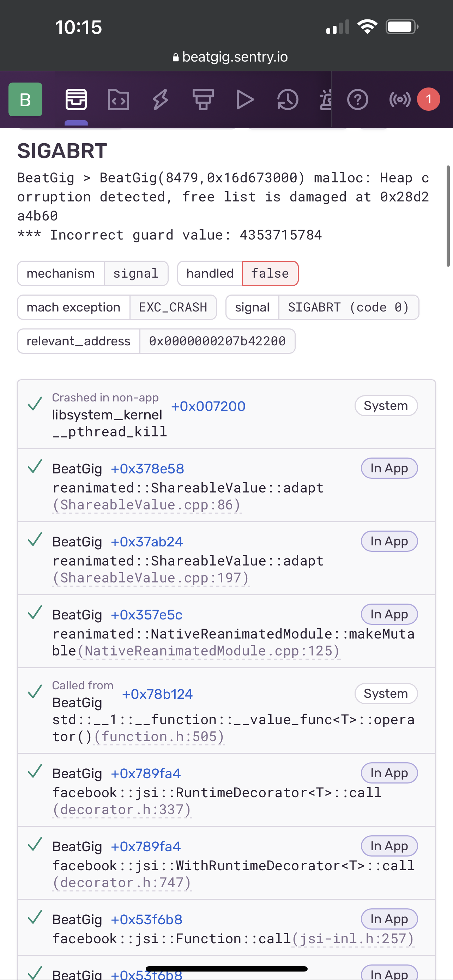Select the green BeatGig organization avatar
The image size is (453, 980).
(x=25, y=99)
